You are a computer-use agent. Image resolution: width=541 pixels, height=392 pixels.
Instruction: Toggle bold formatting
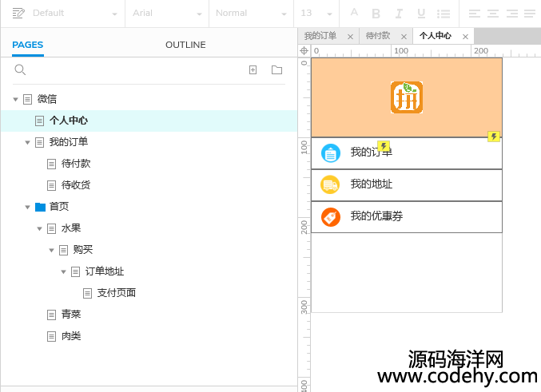376,14
